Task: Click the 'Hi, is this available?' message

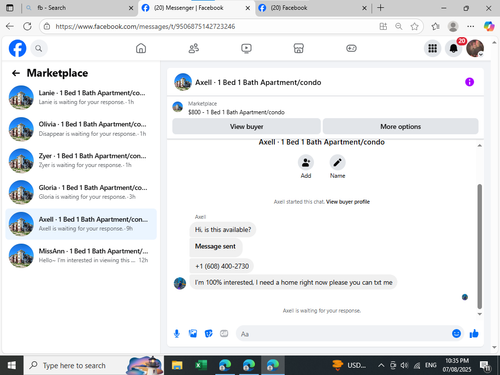Action: 223,230
